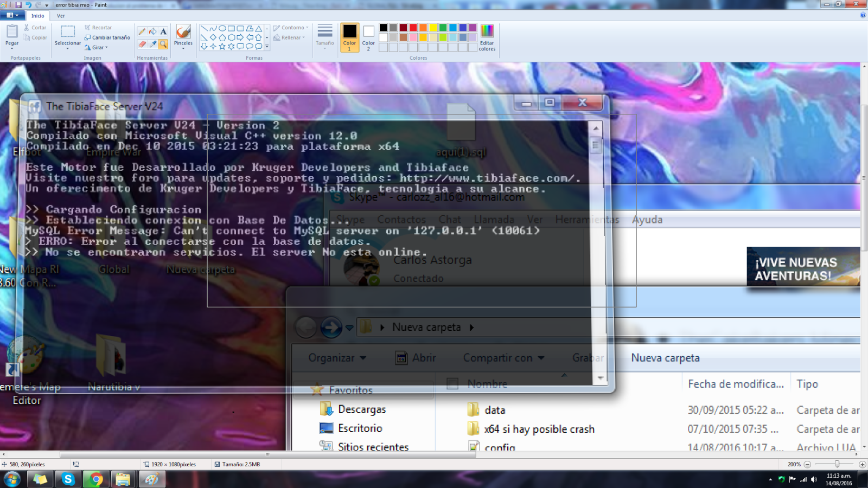The height and width of the screenshot is (488, 868).
Task: Click Cambiar tamaño resize tool
Action: (107, 37)
